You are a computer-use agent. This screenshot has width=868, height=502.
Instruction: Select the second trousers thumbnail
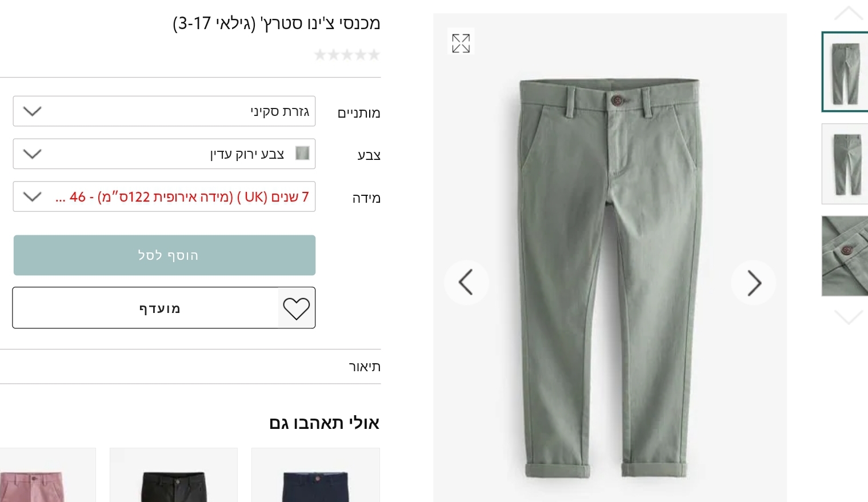(x=845, y=164)
